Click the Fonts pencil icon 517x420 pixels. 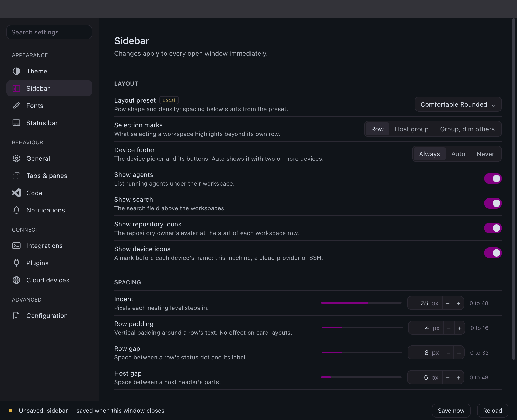pos(16,106)
